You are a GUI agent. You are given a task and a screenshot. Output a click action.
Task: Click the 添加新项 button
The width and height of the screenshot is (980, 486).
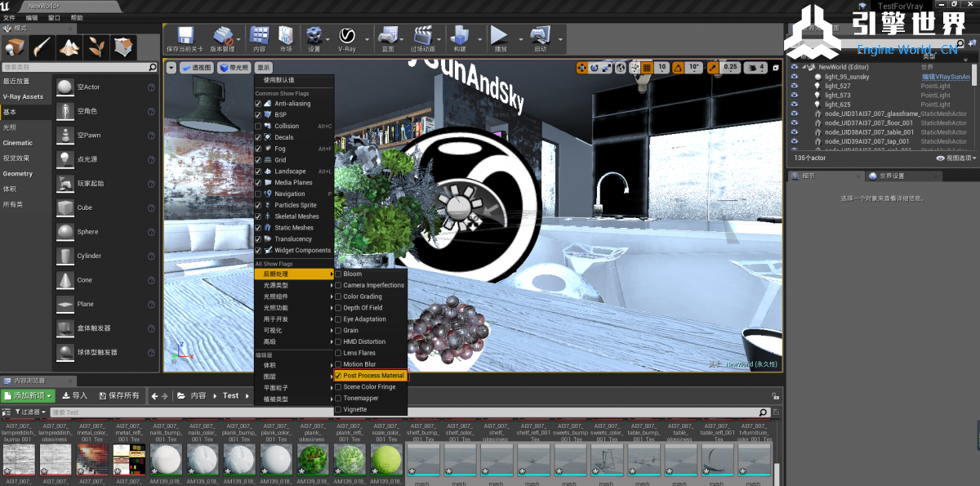[x=28, y=395]
